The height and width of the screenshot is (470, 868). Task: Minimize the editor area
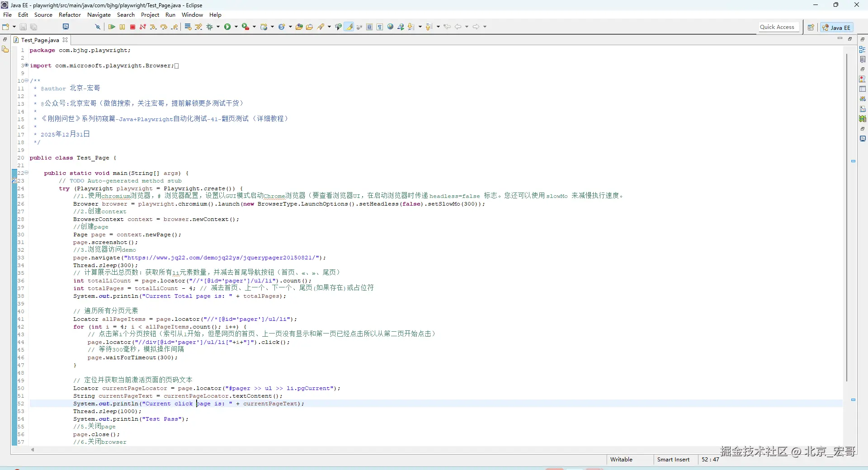[840, 39]
